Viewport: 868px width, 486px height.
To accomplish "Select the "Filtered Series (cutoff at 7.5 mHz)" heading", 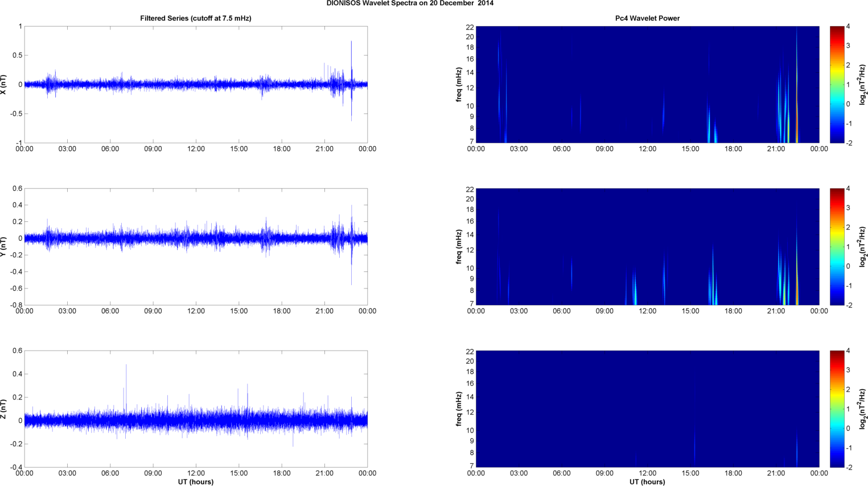I will [196, 18].
